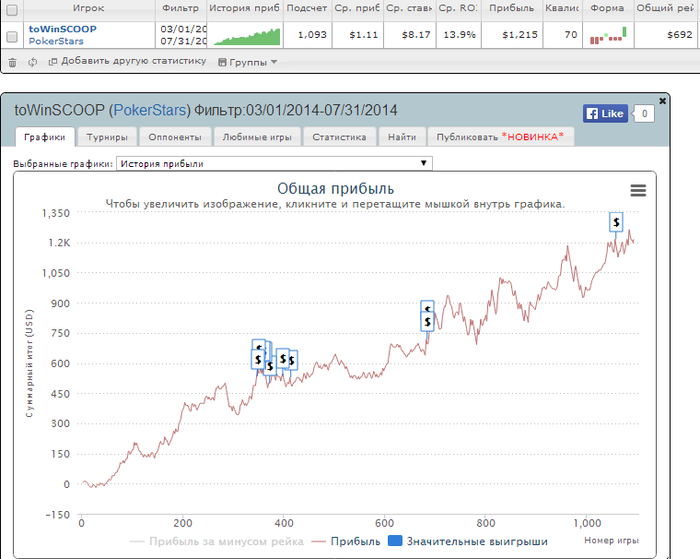
Task: Open the chart hamburger menu icon
Action: tap(638, 191)
